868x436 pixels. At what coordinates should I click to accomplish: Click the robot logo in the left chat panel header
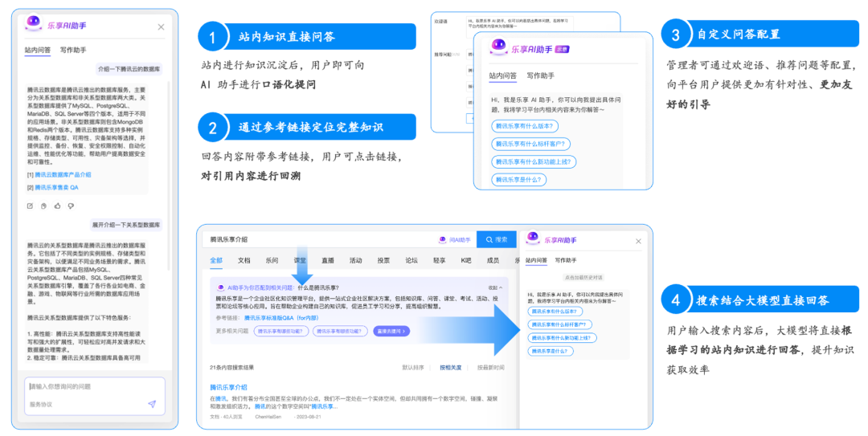click(x=34, y=23)
